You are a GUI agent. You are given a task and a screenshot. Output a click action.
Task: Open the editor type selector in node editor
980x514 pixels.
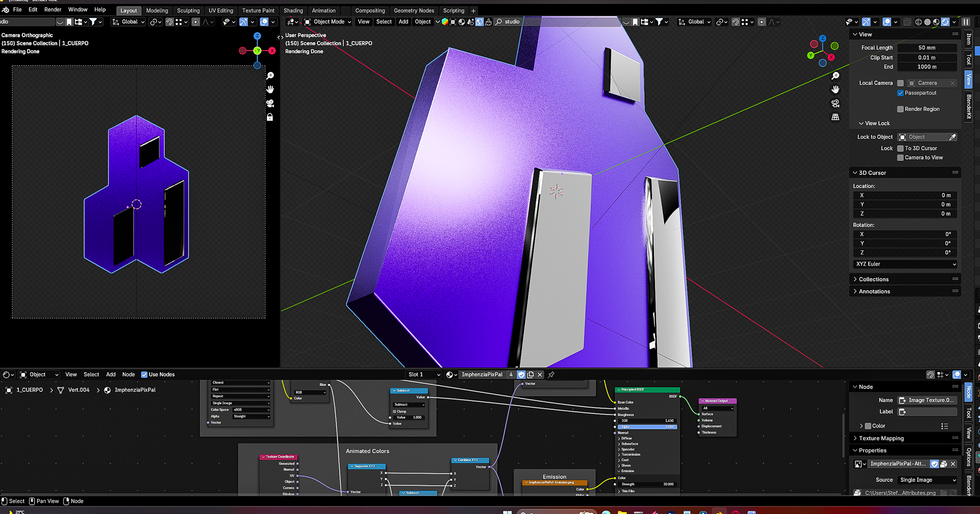[x=8, y=375]
